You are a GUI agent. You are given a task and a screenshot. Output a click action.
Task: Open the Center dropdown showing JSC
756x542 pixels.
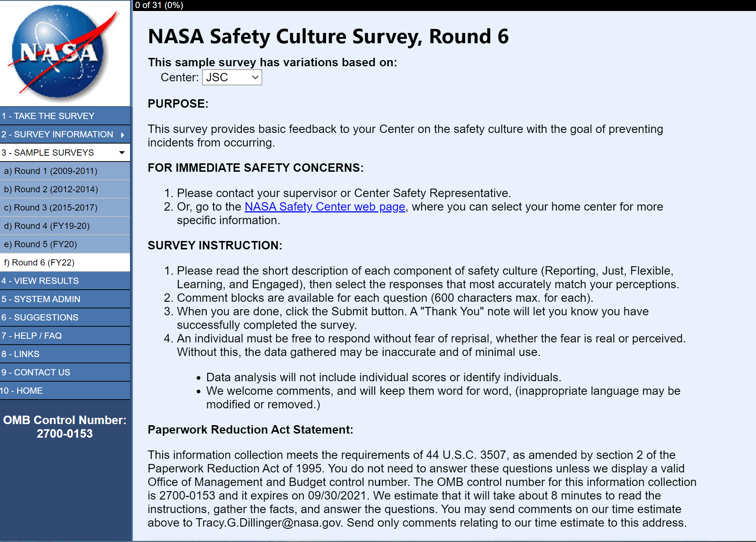tap(232, 78)
